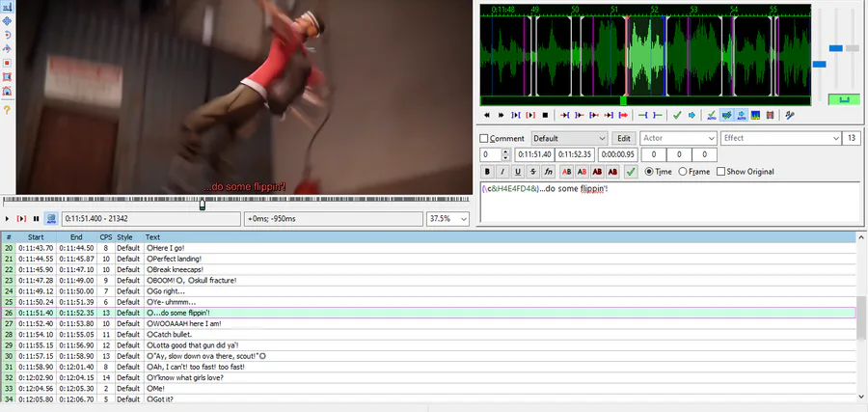This screenshot has height=412, width=868.
Task: Click the video seek bar handle
Action: tap(203, 204)
